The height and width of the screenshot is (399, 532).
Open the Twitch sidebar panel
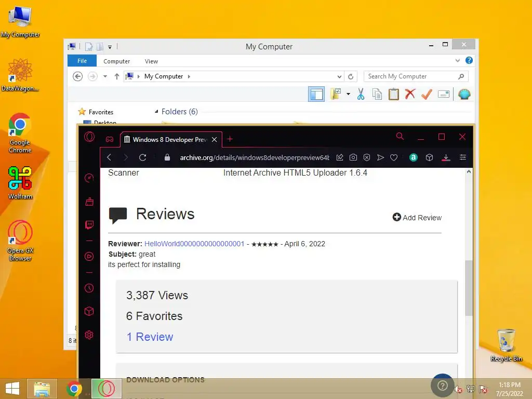click(x=89, y=225)
